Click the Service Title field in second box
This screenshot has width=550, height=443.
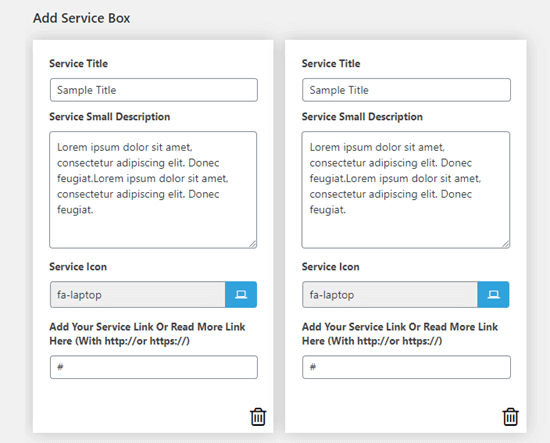(x=406, y=90)
